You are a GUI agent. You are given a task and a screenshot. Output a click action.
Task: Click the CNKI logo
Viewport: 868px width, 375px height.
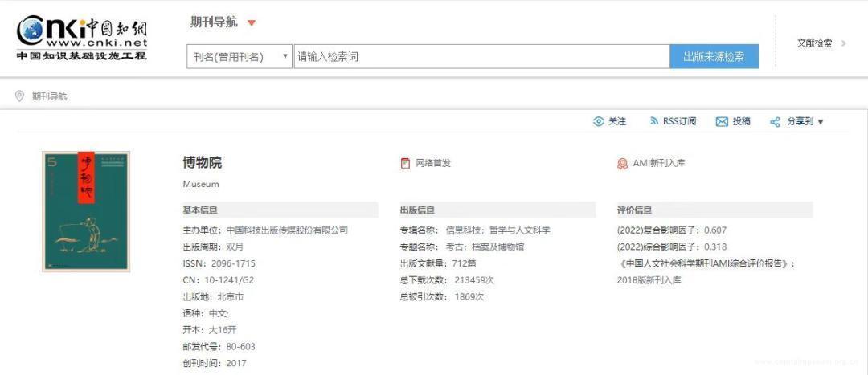(82, 37)
